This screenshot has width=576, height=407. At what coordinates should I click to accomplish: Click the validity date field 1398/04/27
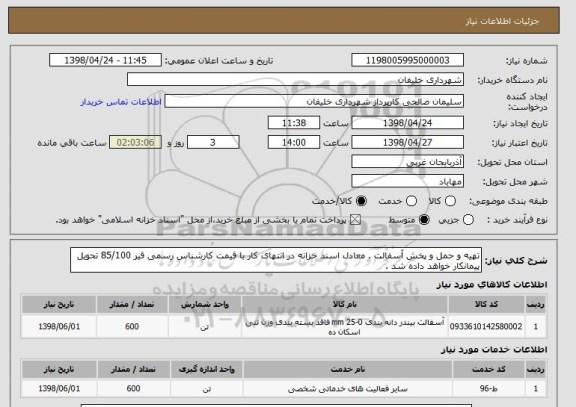point(407,142)
